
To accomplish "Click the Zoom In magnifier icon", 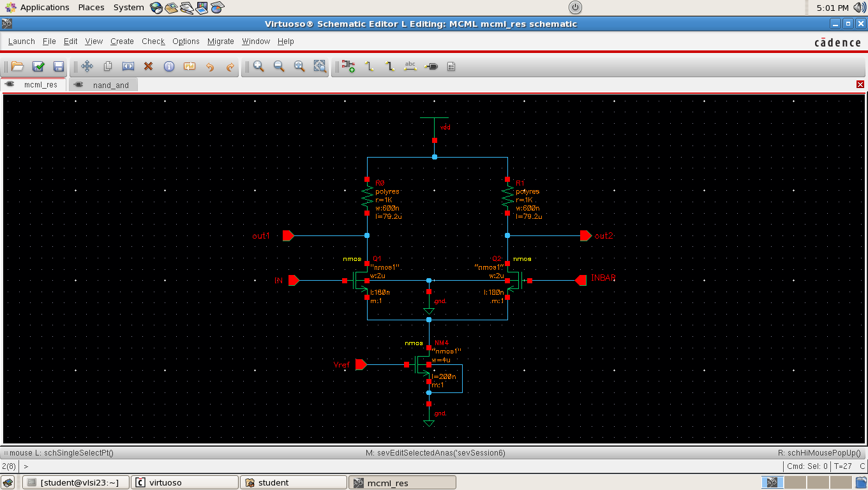I will (x=258, y=66).
